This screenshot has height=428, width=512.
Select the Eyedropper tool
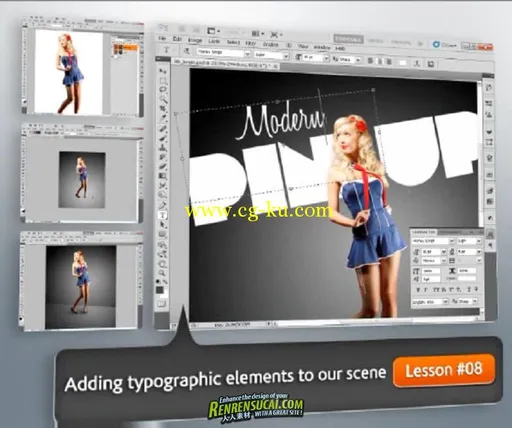163,117
